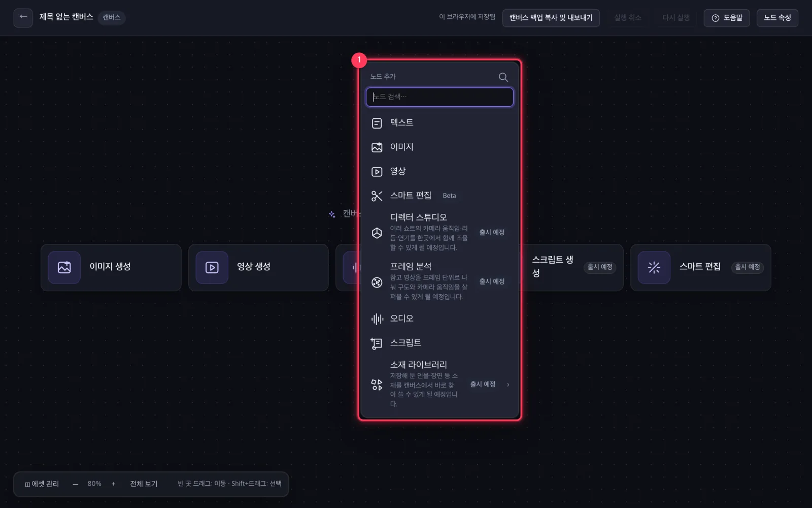Open 에셋 관리 panel
This screenshot has height=508, width=812.
[42, 484]
